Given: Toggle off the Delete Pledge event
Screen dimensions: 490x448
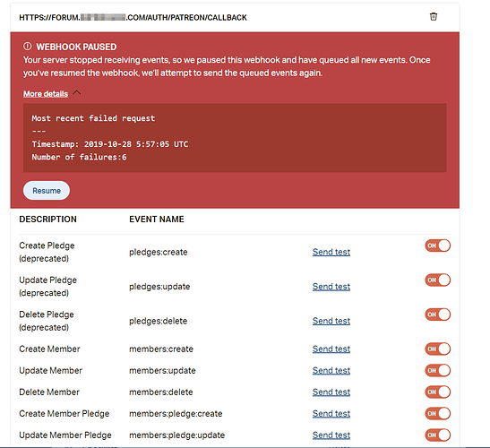Looking at the screenshot, I should coord(437,314).
